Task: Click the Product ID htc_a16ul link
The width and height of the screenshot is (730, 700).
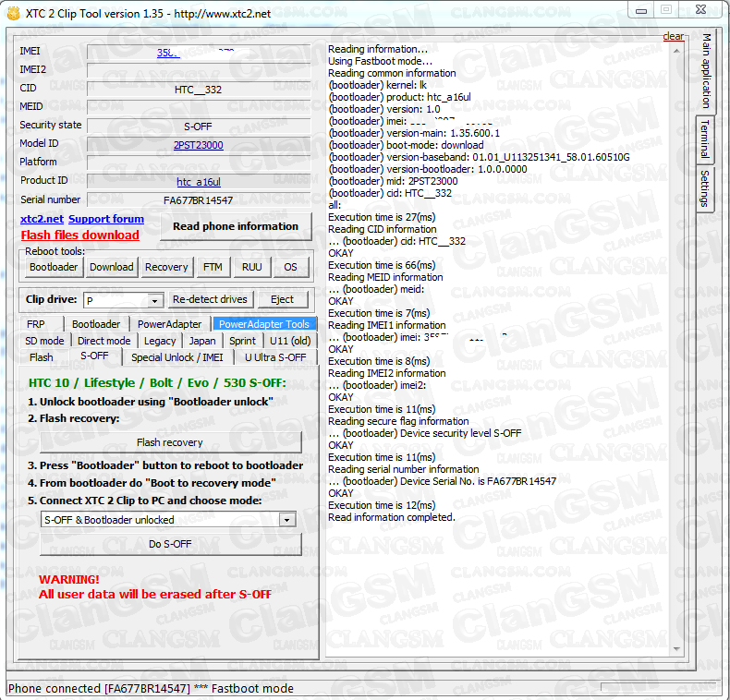Action: click(x=199, y=182)
